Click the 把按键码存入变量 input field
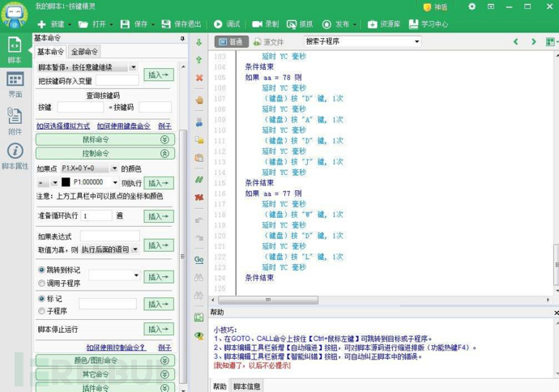 [x=117, y=80]
